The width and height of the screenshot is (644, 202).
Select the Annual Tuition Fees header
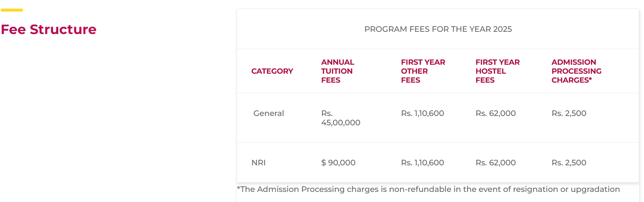point(337,71)
